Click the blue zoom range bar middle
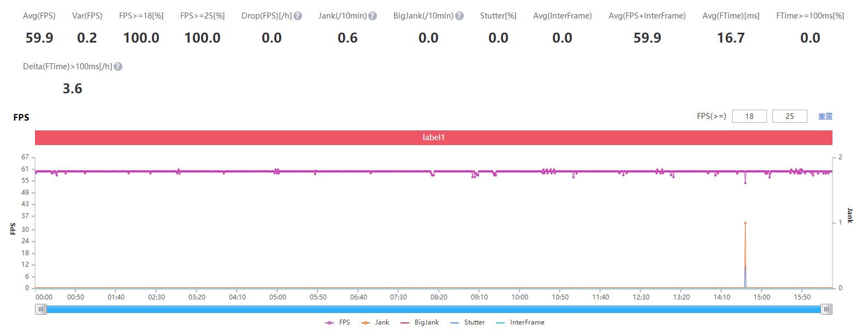 click(434, 309)
